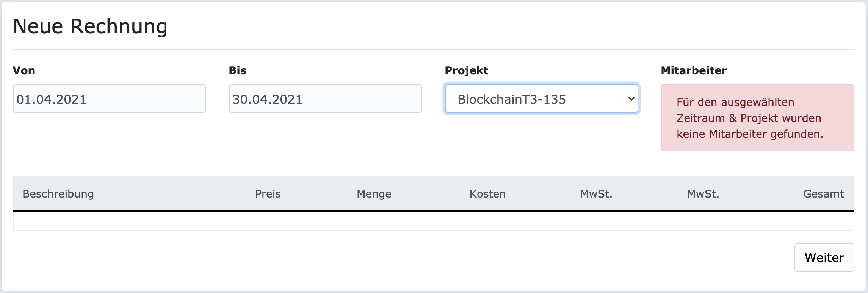Click the Von date input field

coord(109,99)
